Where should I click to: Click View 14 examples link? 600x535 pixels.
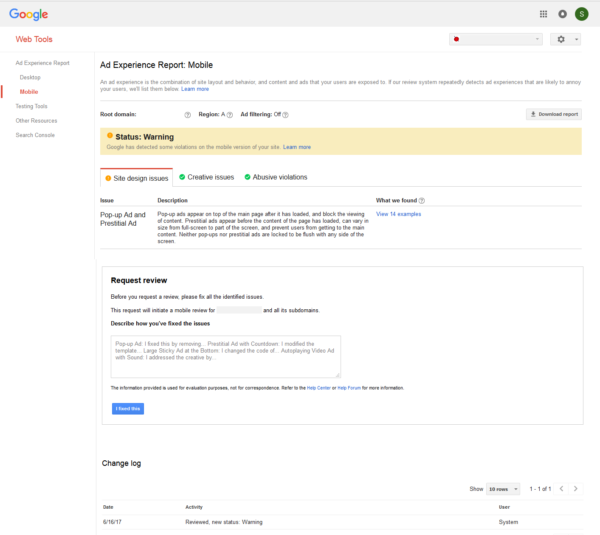point(398,214)
